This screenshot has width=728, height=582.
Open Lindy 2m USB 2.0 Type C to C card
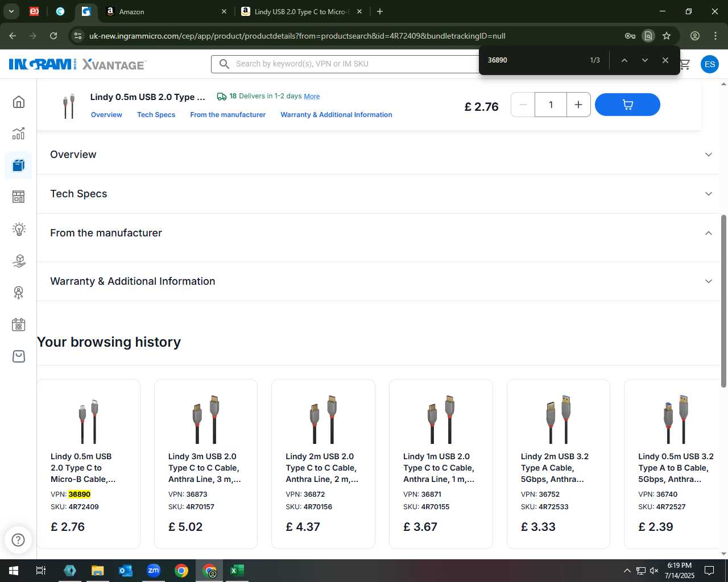click(x=323, y=464)
